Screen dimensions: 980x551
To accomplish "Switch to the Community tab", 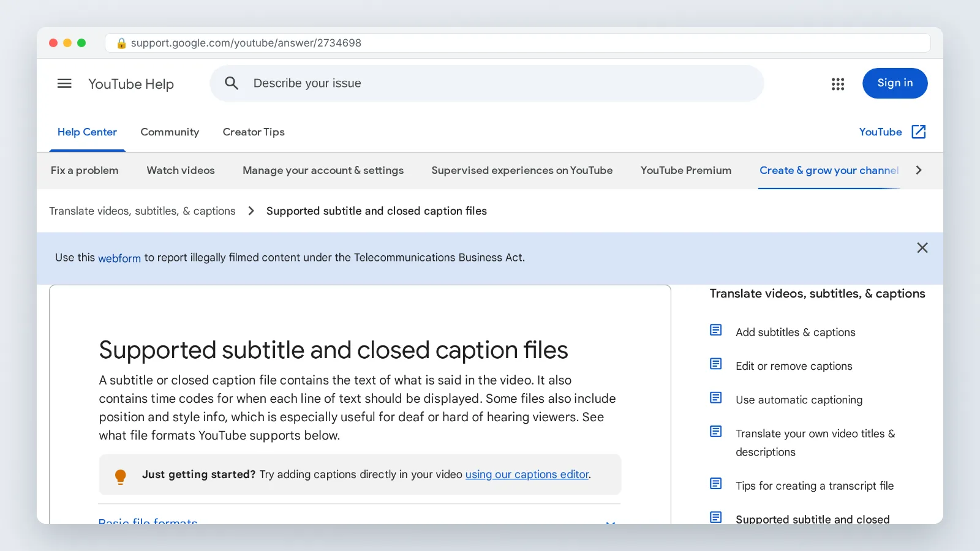I will 170,132.
